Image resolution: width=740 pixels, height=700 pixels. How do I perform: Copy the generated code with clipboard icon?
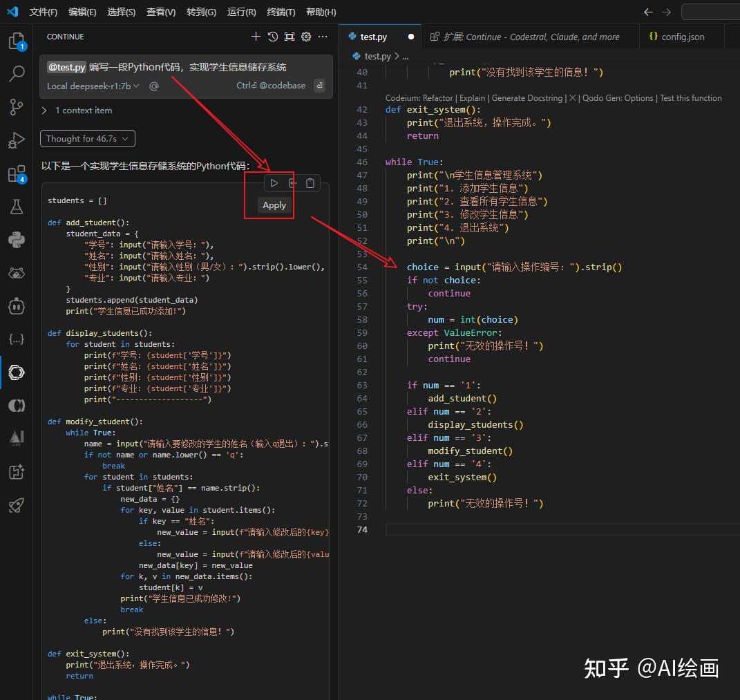[x=310, y=183]
